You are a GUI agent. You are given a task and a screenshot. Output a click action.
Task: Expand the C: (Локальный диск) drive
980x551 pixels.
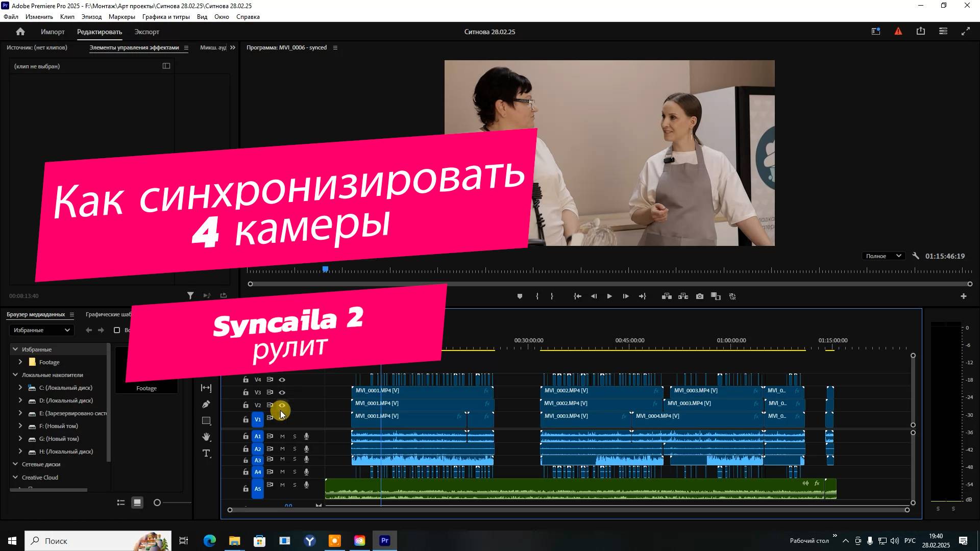pos(20,388)
